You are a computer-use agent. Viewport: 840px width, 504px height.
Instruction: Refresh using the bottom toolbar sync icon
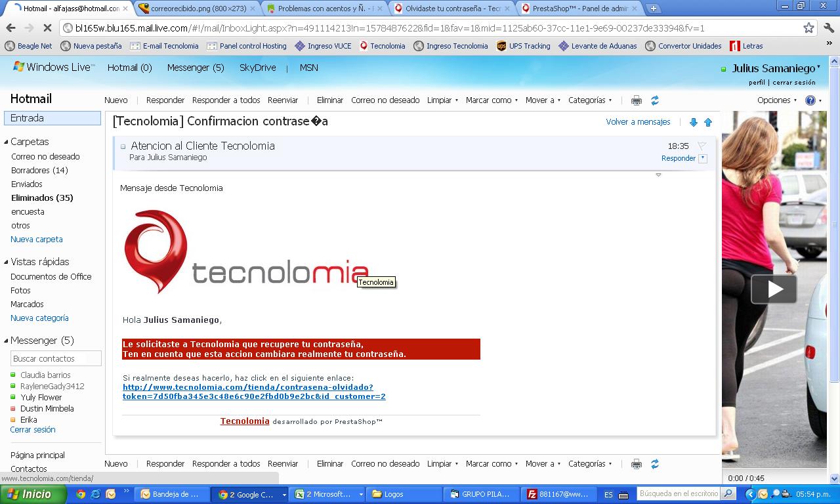pos(654,464)
